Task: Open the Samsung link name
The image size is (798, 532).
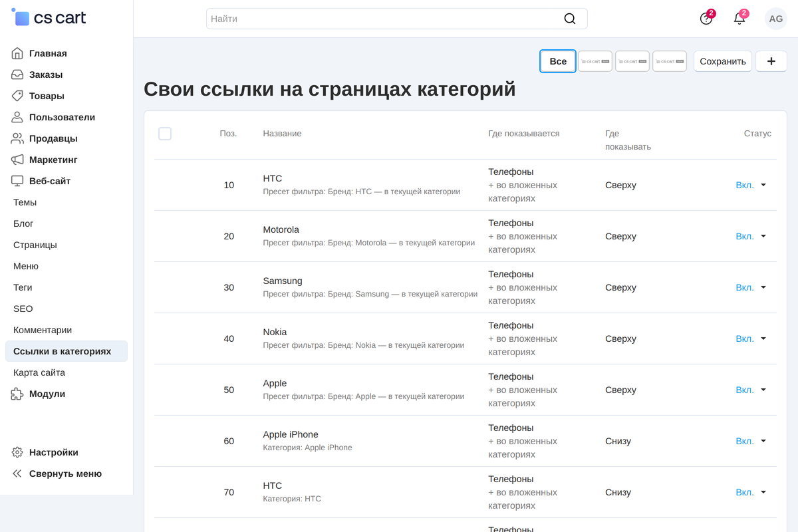Action: tap(283, 281)
